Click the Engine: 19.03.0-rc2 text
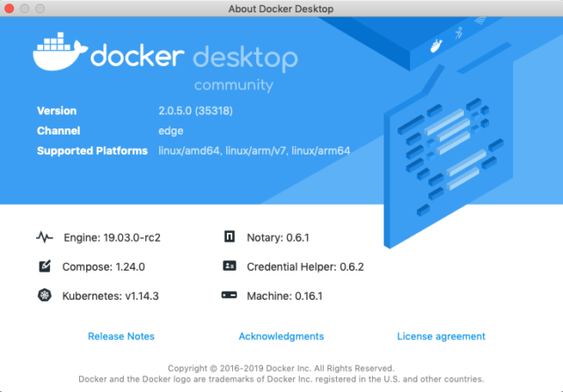This screenshot has width=563, height=392. 112,238
